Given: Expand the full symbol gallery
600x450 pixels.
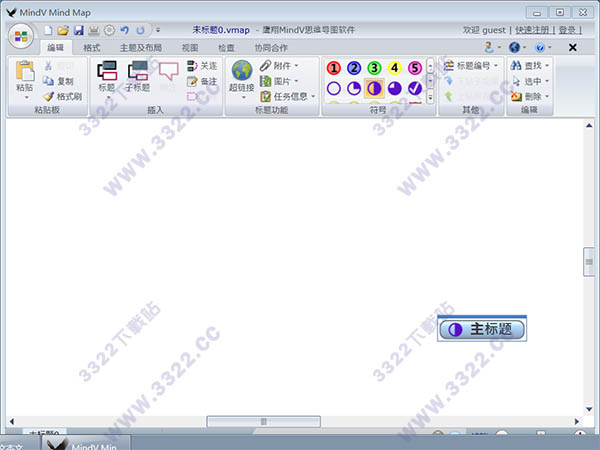Looking at the screenshot, I should (x=430, y=97).
